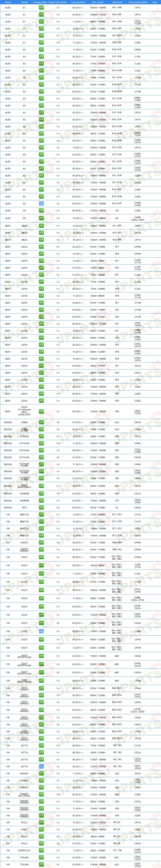Select the Q3 model cell

(24, 218)
